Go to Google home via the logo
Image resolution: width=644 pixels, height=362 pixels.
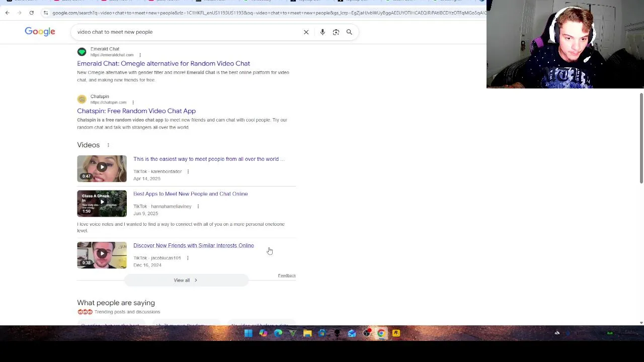(40, 32)
